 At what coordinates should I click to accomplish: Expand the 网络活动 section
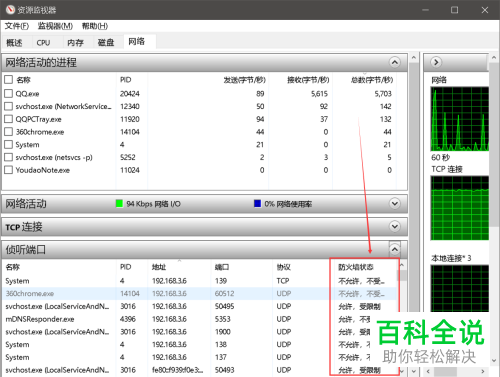tap(394, 203)
